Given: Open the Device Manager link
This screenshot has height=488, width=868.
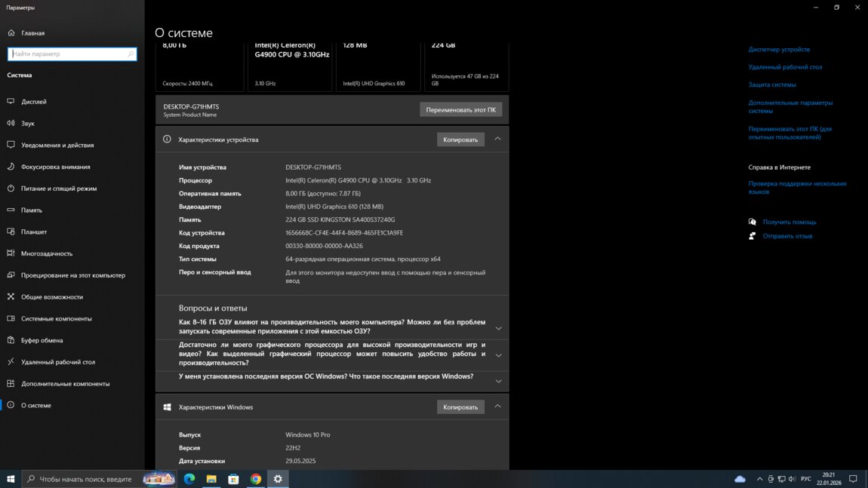Looking at the screenshot, I should coord(779,50).
